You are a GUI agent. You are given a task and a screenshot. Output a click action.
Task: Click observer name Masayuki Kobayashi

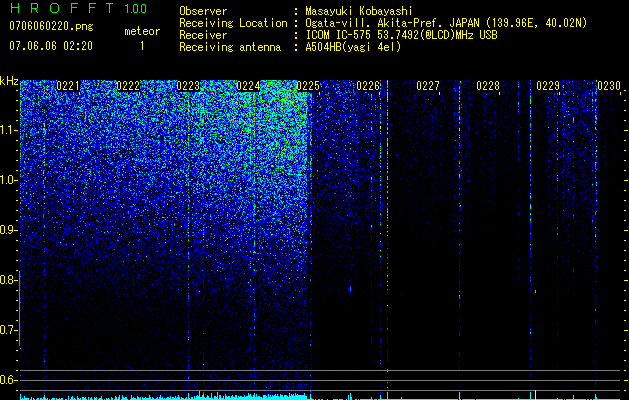[359, 11]
